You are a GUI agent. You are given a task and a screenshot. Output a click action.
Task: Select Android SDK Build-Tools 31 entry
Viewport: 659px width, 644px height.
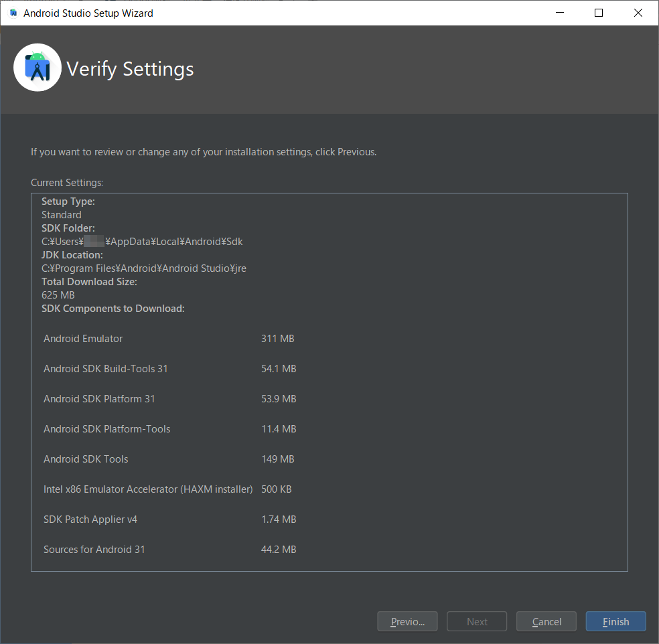pos(106,369)
